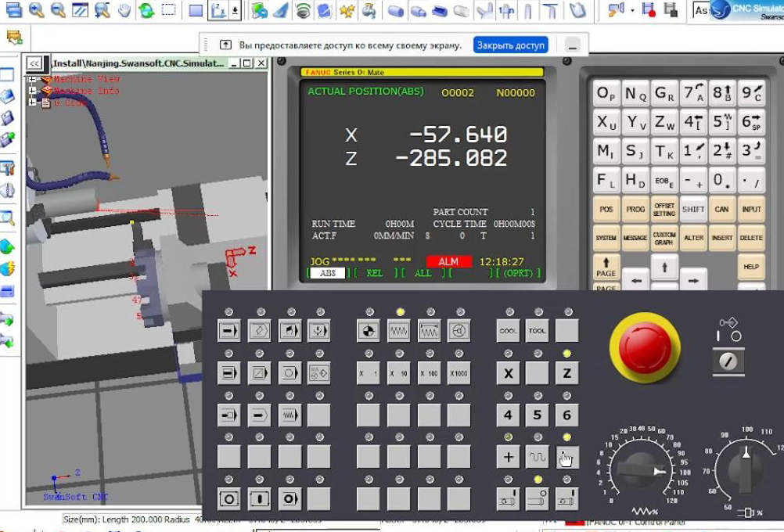Click the zoom-in magnifier in top toolbar
The height and width of the screenshot is (532, 784).
(36, 10)
